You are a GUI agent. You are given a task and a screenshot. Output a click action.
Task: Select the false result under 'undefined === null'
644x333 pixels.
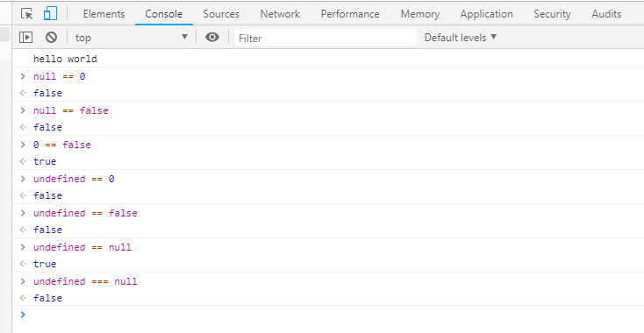click(47, 298)
